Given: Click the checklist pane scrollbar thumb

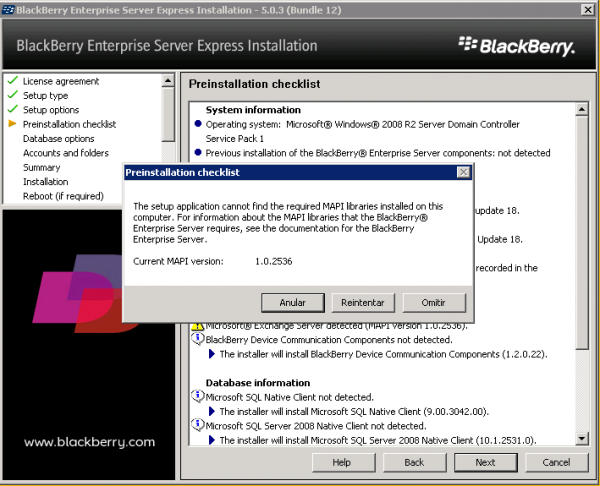Looking at the screenshot, I should tap(582, 233).
